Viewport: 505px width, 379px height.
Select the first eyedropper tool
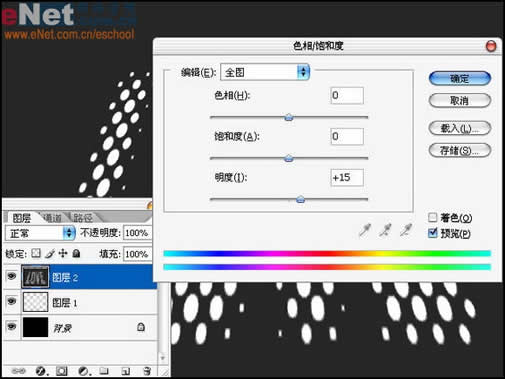pyautogui.click(x=365, y=230)
